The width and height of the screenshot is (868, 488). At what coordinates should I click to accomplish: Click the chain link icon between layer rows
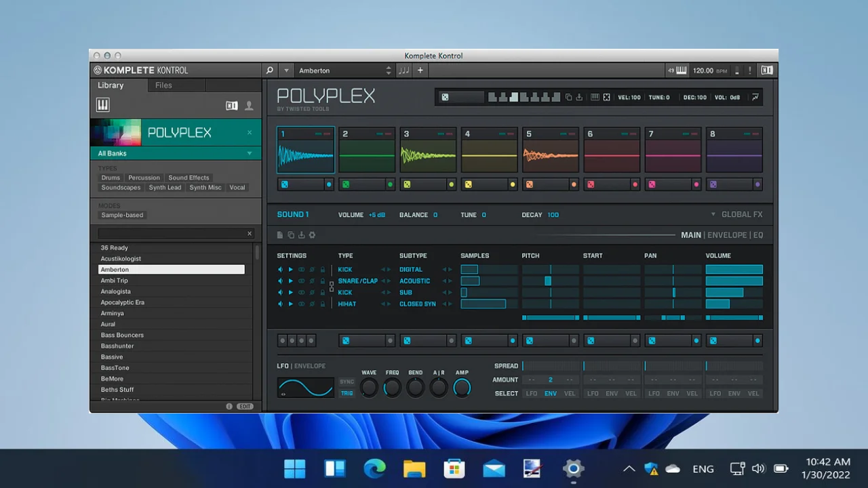332,287
